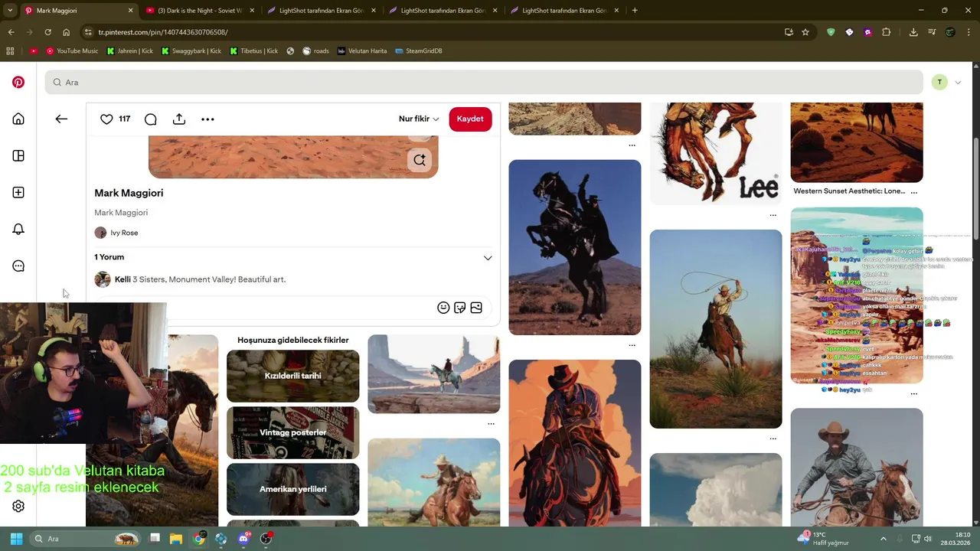This screenshot has width=980, height=551.
Task: Open Pinterest notifications bell
Action: [18, 229]
